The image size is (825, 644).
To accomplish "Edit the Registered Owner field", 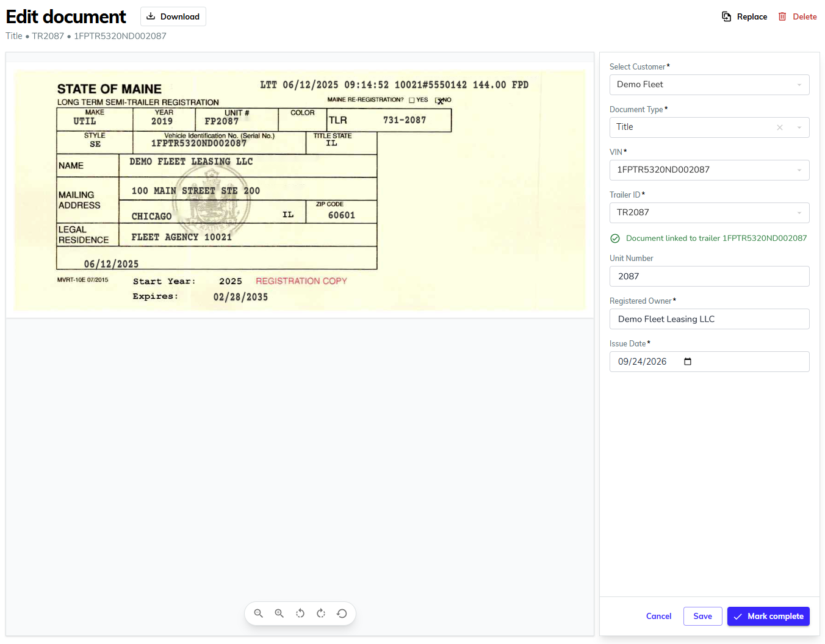I will click(710, 319).
